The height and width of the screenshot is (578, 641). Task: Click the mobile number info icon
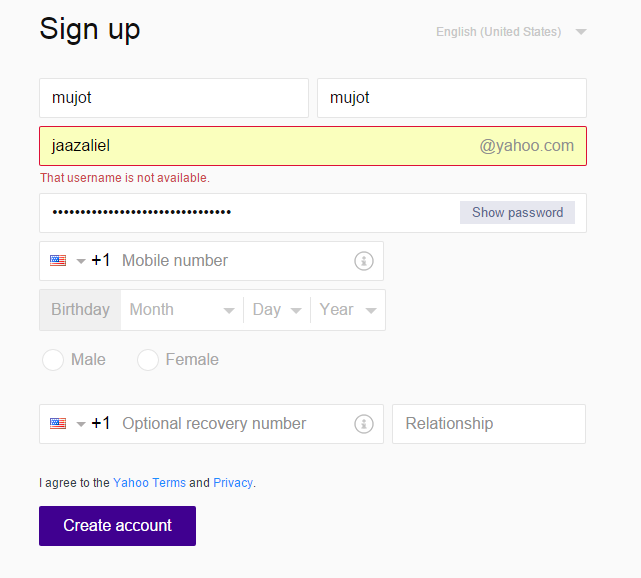(x=363, y=261)
